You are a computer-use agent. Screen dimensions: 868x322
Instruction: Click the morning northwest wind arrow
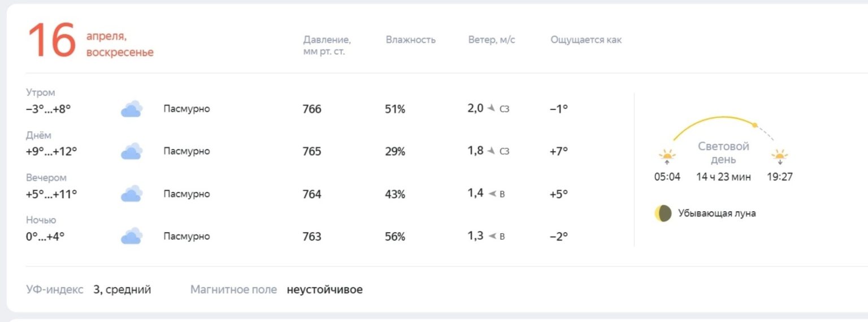492,108
